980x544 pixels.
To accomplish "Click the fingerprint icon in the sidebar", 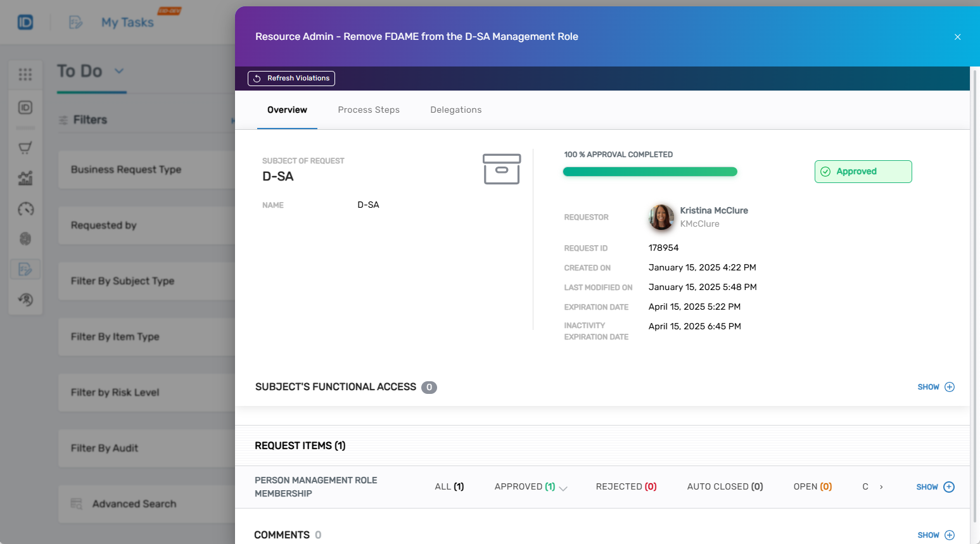I will (x=25, y=239).
